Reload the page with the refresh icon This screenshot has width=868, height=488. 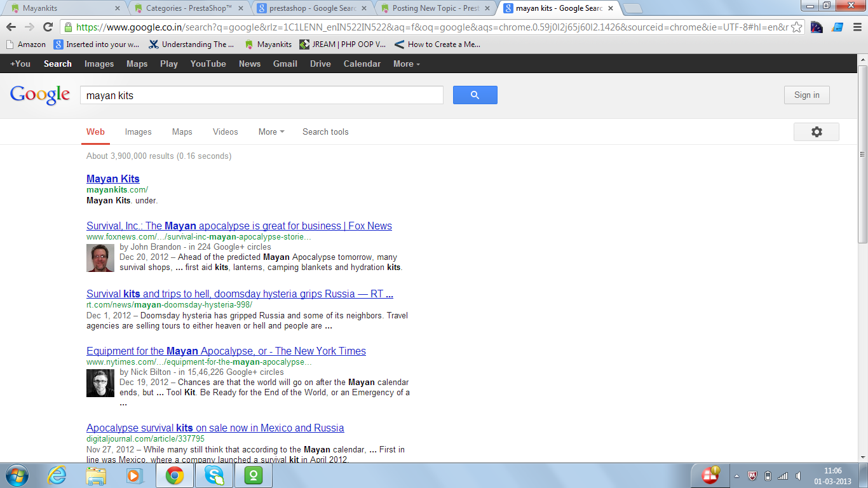48,27
